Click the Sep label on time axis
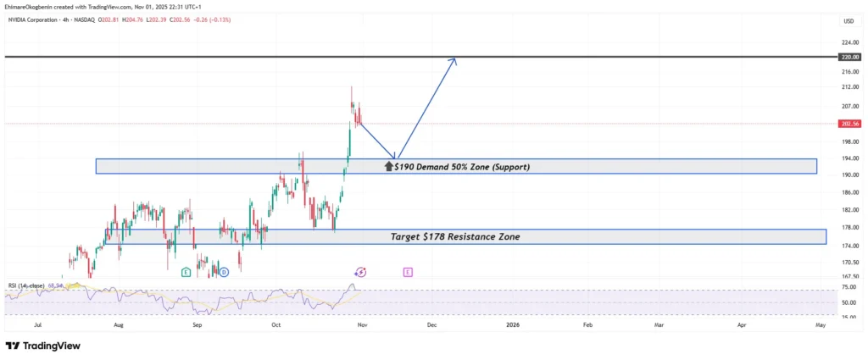Screen dimensions: 868x360 [198, 326]
